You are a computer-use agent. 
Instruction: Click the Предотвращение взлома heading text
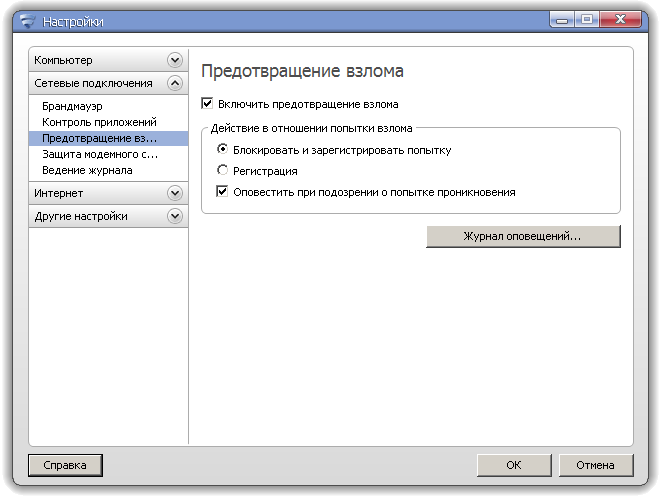pos(303,71)
